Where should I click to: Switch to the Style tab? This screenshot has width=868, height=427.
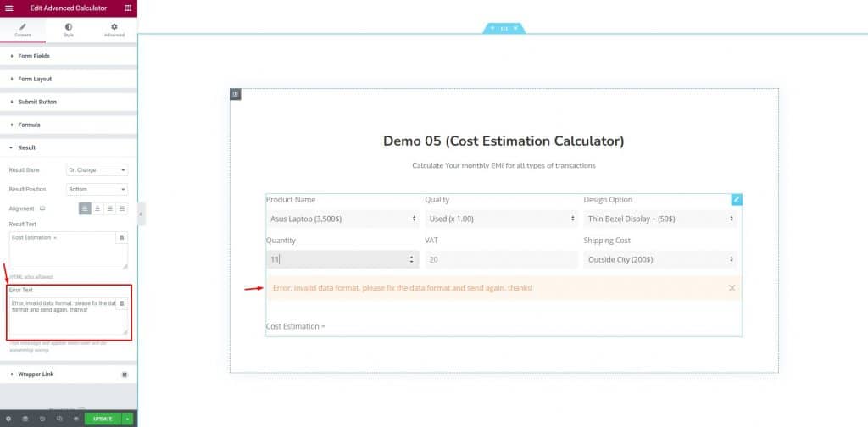tap(69, 30)
